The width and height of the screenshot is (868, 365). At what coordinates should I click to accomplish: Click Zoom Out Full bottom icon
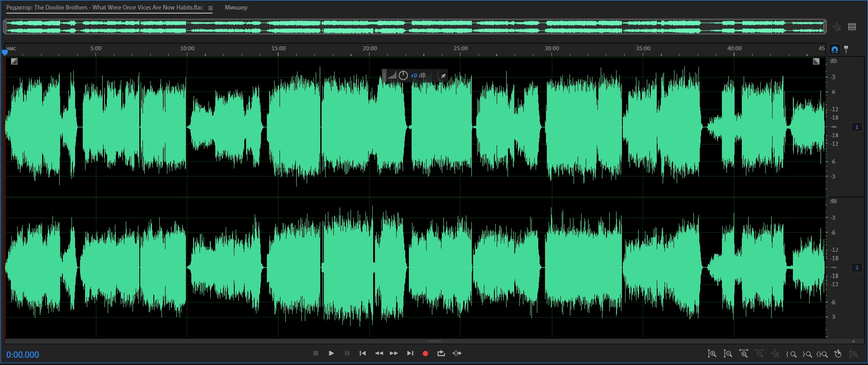(x=775, y=354)
